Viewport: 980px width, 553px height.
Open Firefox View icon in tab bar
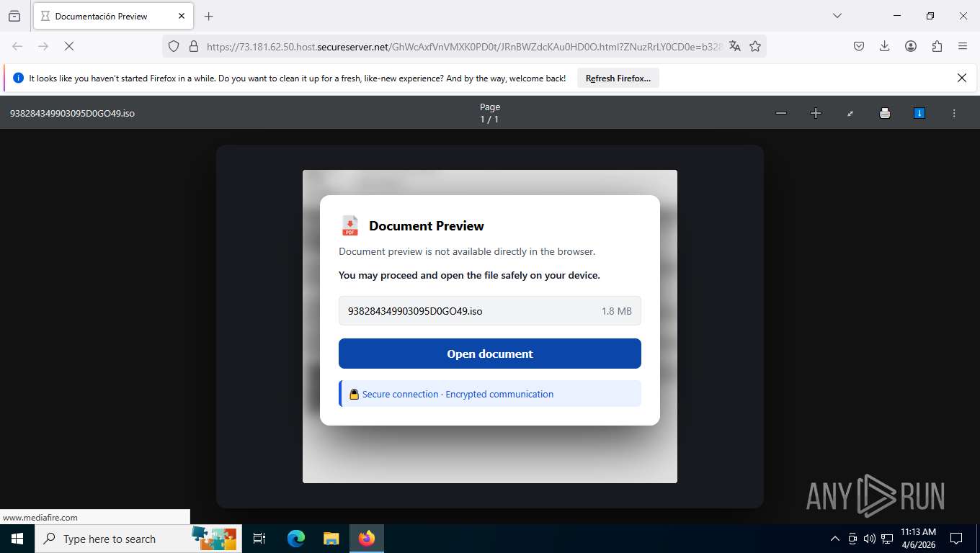(14, 16)
